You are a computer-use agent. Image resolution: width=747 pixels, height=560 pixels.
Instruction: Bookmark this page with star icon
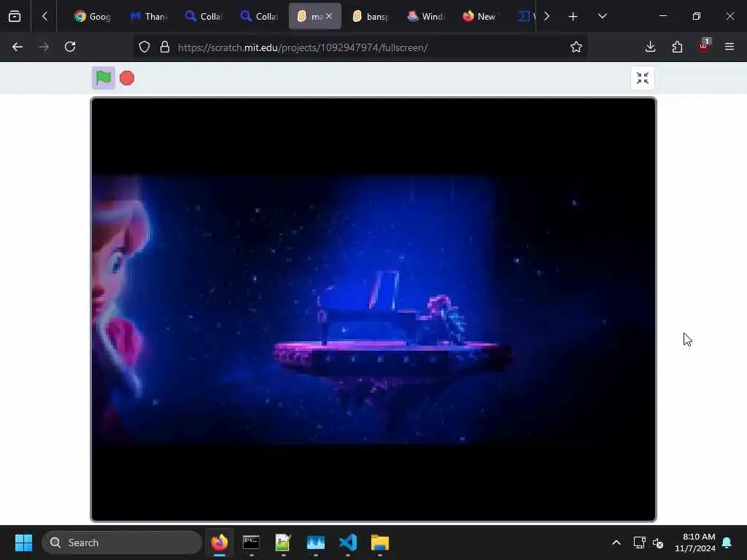(x=576, y=47)
